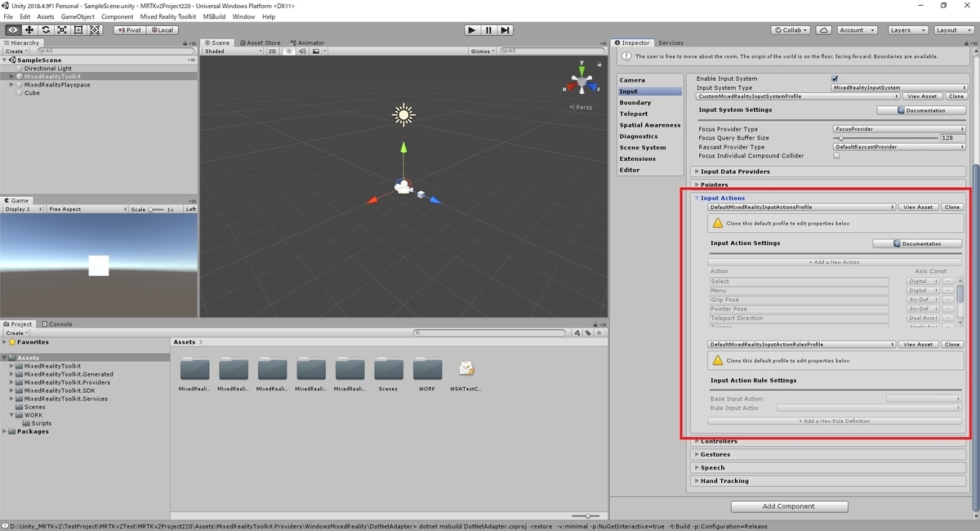Open the Shaded draw mode dropdown
This screenshot has width=980, height=531.
(234, 51)
